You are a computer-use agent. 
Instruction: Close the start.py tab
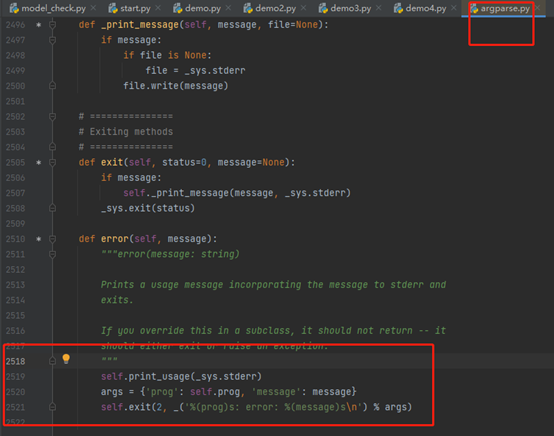coord(158,8)
